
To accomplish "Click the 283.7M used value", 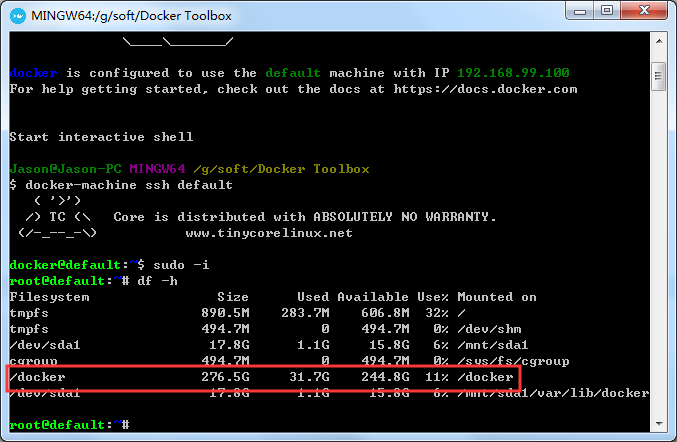I will point(306,313).
